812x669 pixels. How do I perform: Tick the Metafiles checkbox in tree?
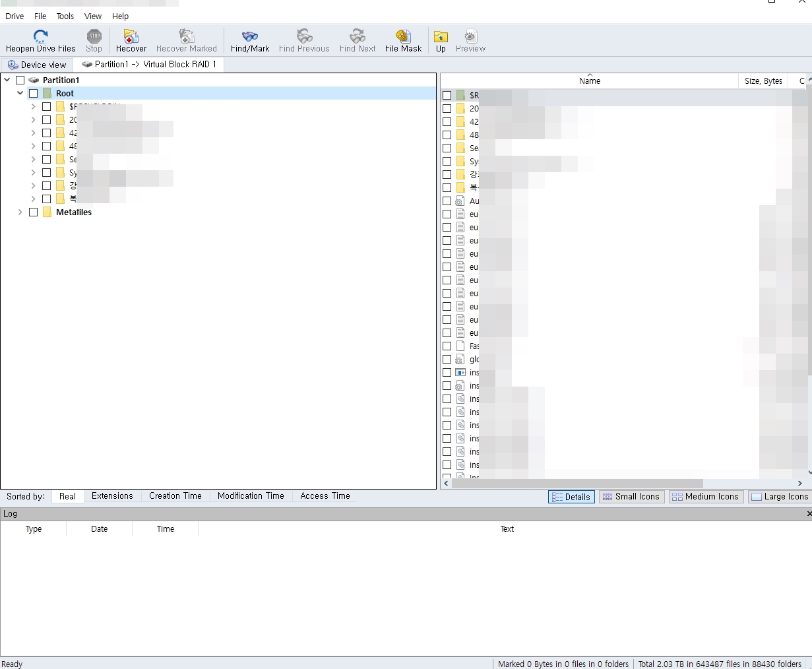[x=33, y=212]
